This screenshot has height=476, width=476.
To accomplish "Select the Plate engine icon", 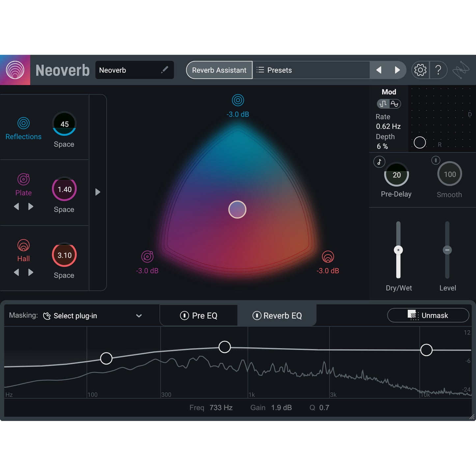I will pos(23,179).
